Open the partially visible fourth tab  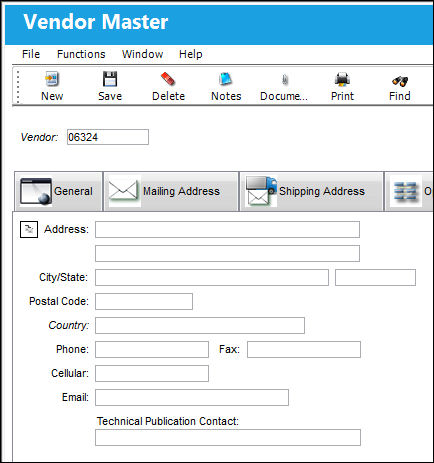[x=409, y=191]
